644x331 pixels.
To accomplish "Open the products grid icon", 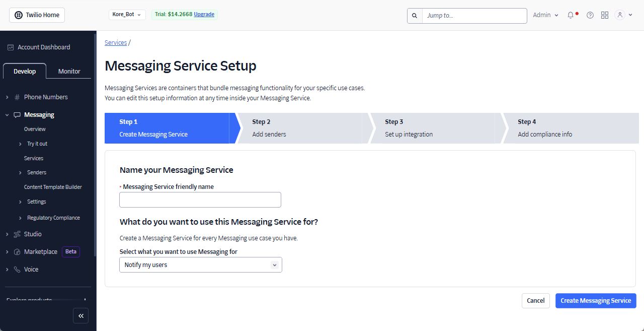I will (605, 15).
